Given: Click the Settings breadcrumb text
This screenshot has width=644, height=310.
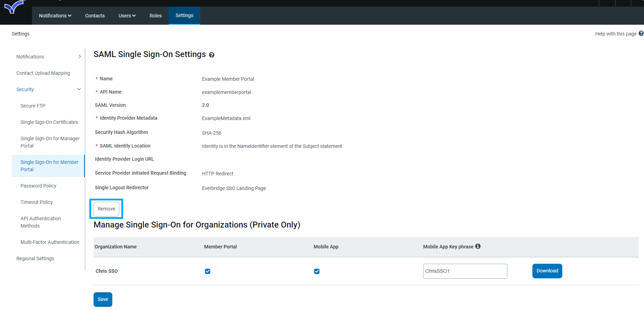Looking at the screenshot, I should [x=21, y=34].
